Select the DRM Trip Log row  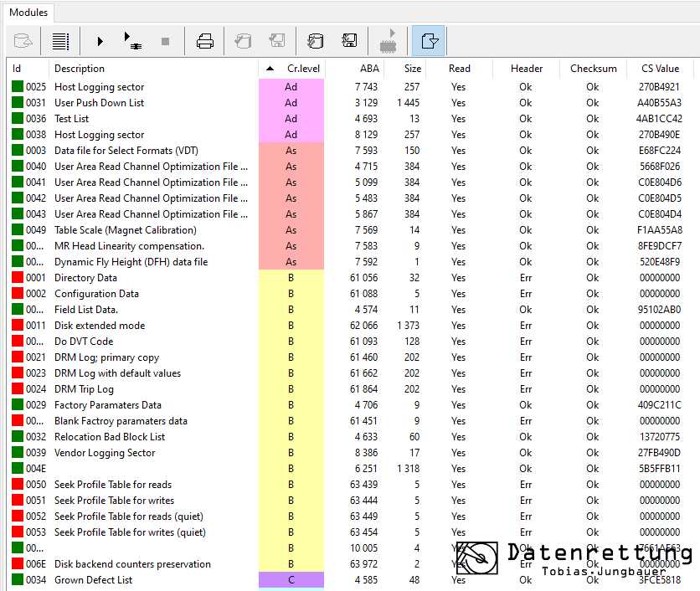click(x=351, y=389)
